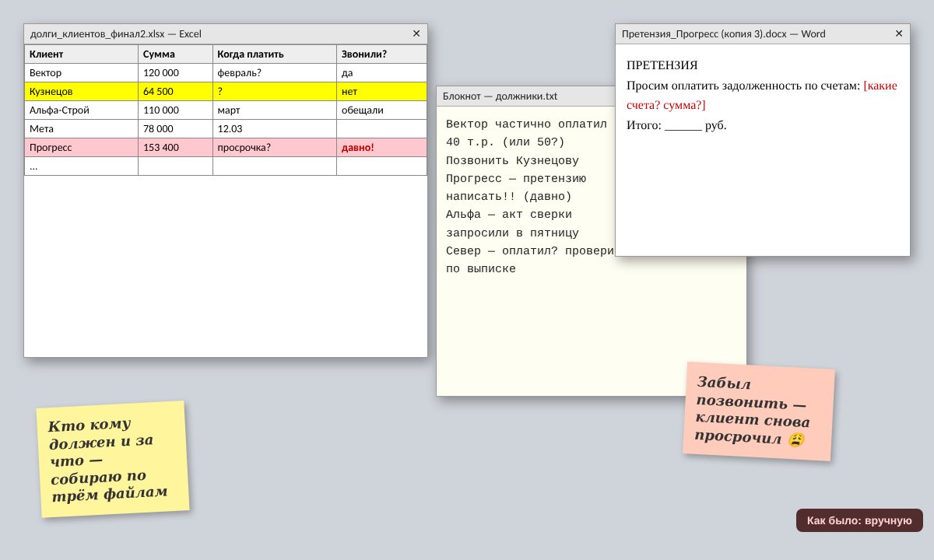Screen dimensions: 934x560
Task: Select the pink 'Прогресс' cell in Excel
Action: tap(82, 148)
